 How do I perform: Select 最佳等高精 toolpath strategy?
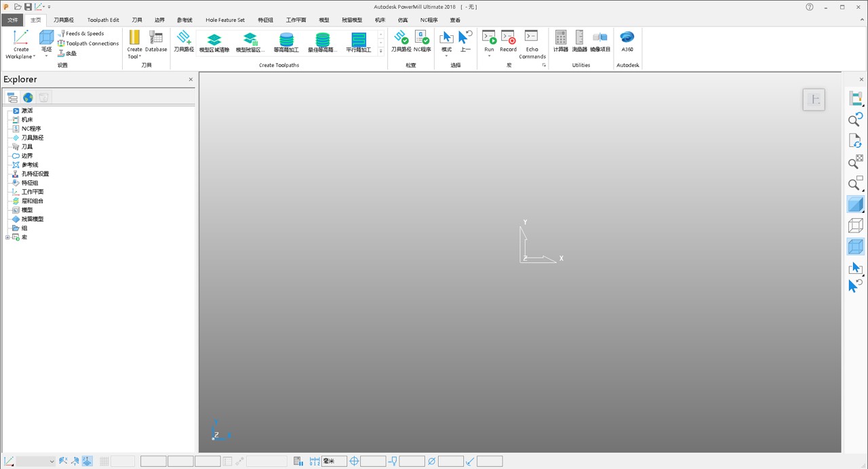tap(322, 43)
